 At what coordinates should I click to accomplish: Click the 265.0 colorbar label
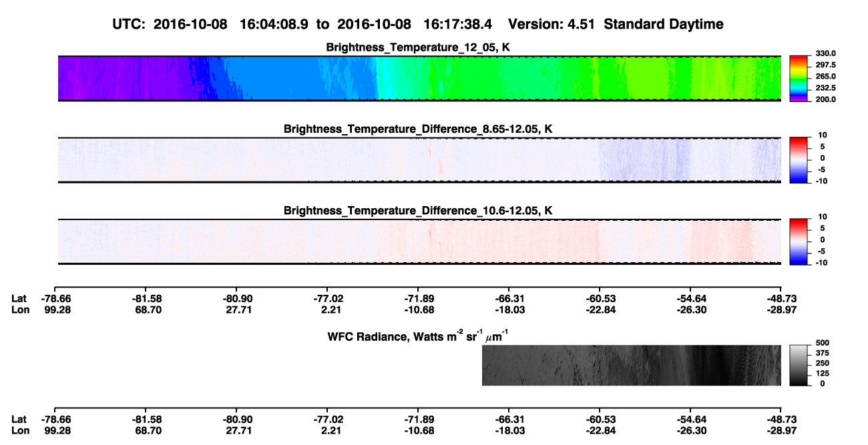(825, 76)
